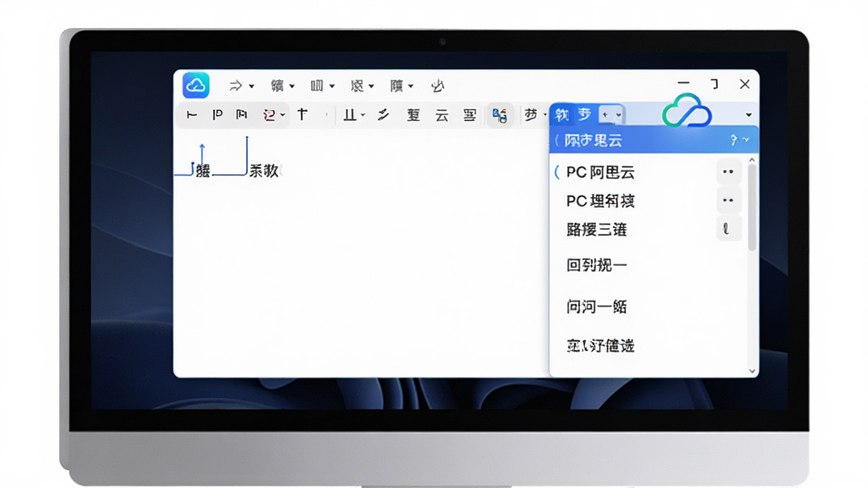The image size is (868, 488).
Task: Toggle the highlighted blue translate-style toolbar icon
Action: click(x=499, y=115)
